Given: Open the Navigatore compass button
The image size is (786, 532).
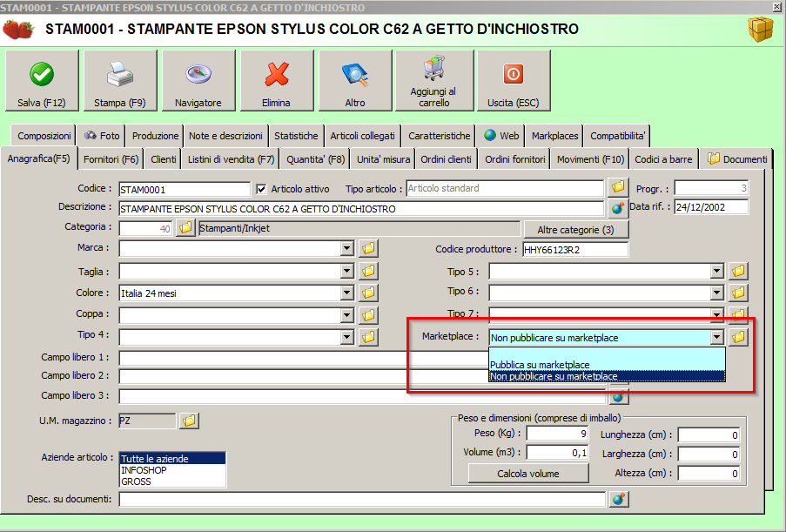Looking at the screenshot, I should click(x=198, y=80).
